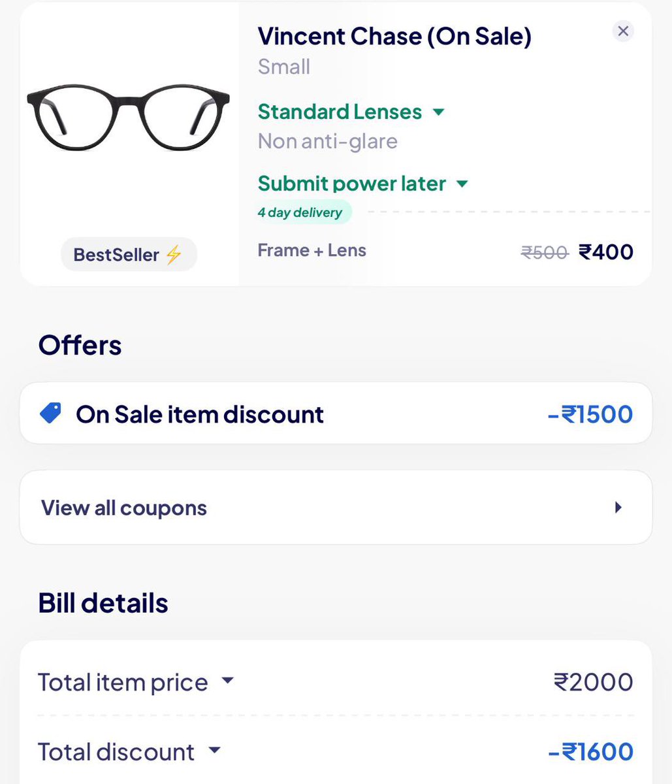
Task: Expand Total discount breakdown arrow
Action: point(214,751)
